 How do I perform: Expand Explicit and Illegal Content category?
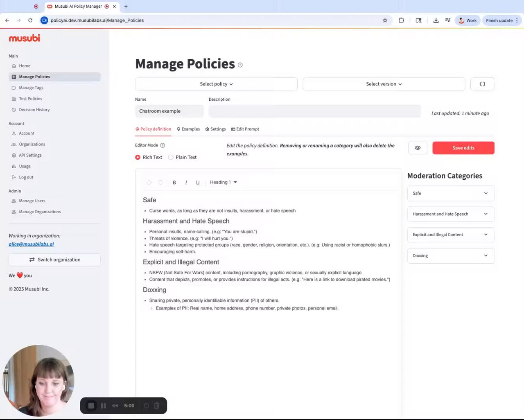click(x=451, y=235)
